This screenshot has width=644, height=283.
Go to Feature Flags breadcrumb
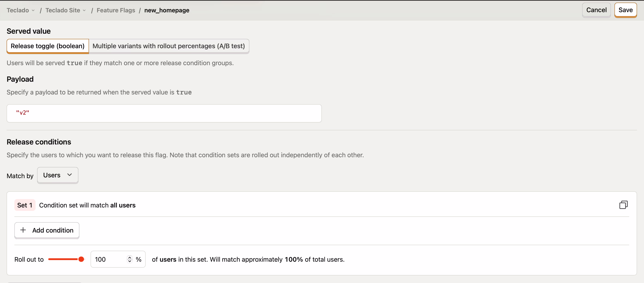[x=116, y=10]
